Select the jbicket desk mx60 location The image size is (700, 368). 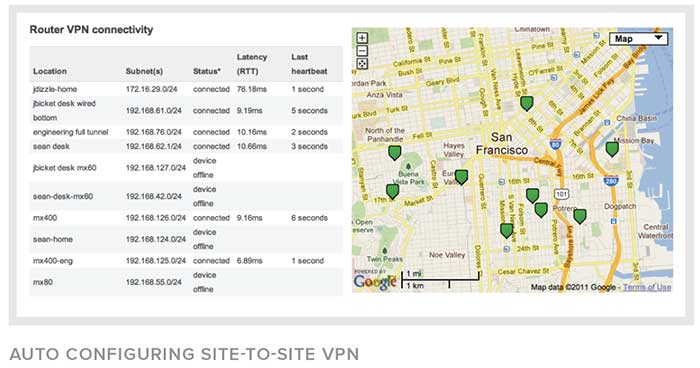click(x=65, y=167)
